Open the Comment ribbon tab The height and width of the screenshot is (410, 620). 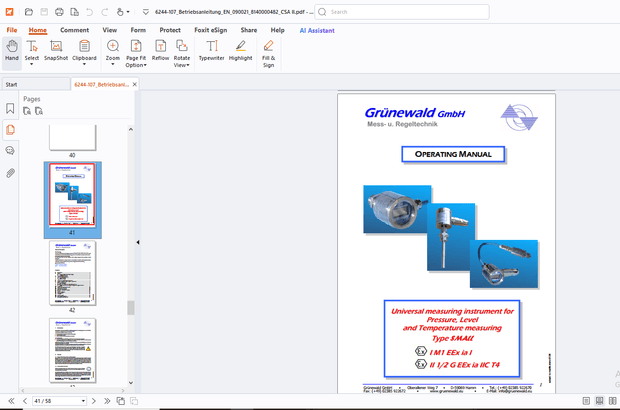coord(74,30)
